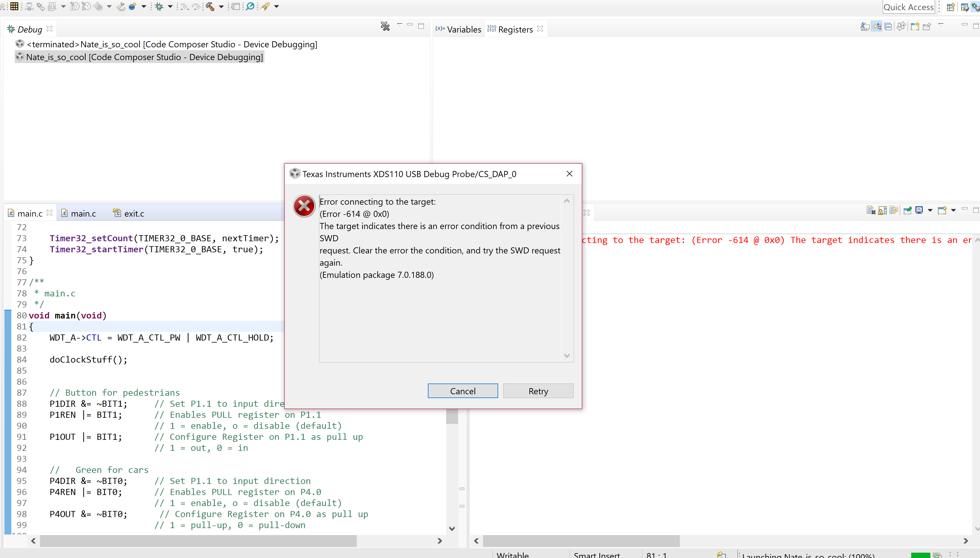
Task: Select the Nate_is_so_cool debug session
Action: (143, 57)
